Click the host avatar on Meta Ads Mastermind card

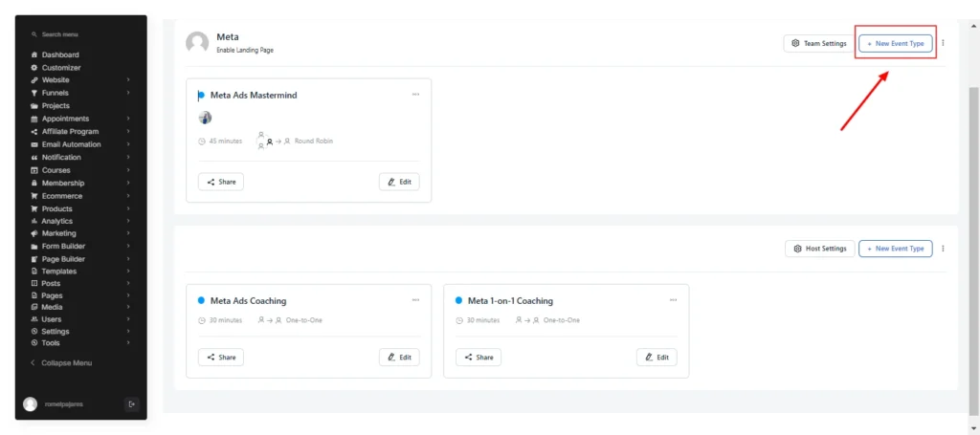click(x=205, y=118)
